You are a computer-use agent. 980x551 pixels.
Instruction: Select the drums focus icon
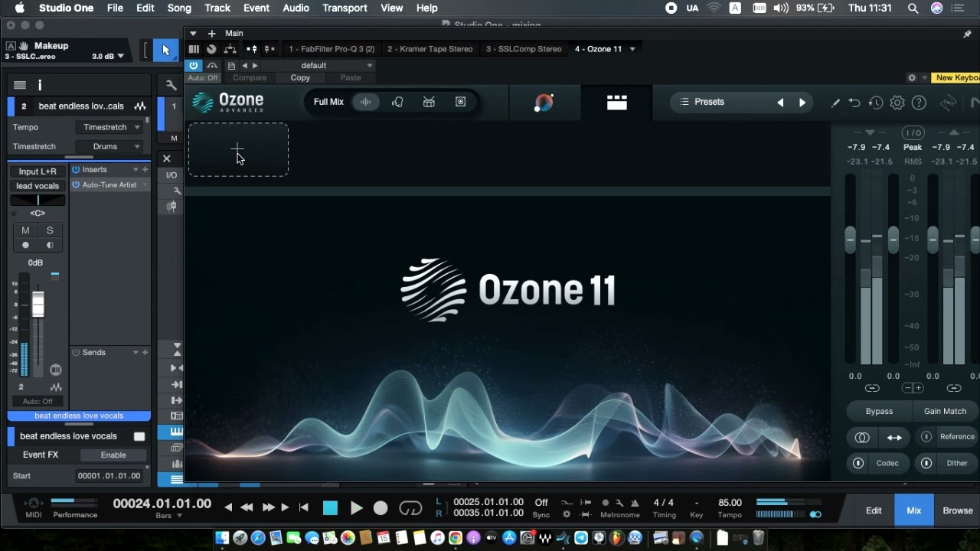point(429,102)
